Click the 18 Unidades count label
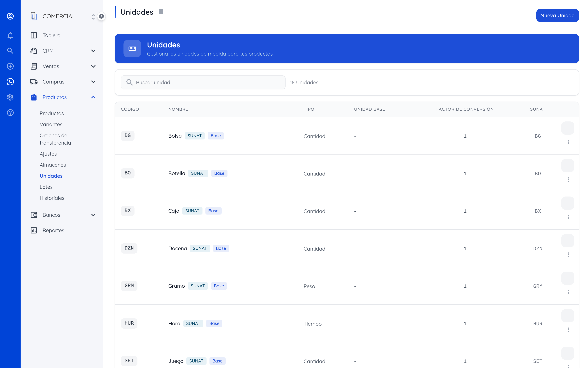Image resolution: width=588 pixels, height=368 pixels. tap(304, 82)
